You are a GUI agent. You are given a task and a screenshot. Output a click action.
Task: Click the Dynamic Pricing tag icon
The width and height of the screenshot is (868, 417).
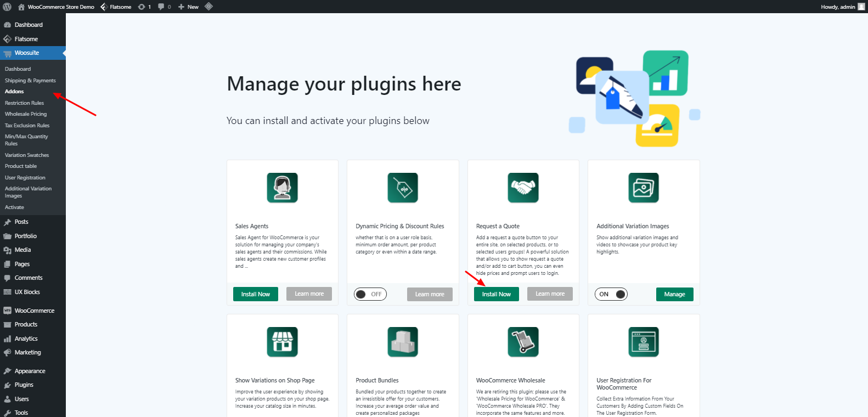[x=403, y=188]
